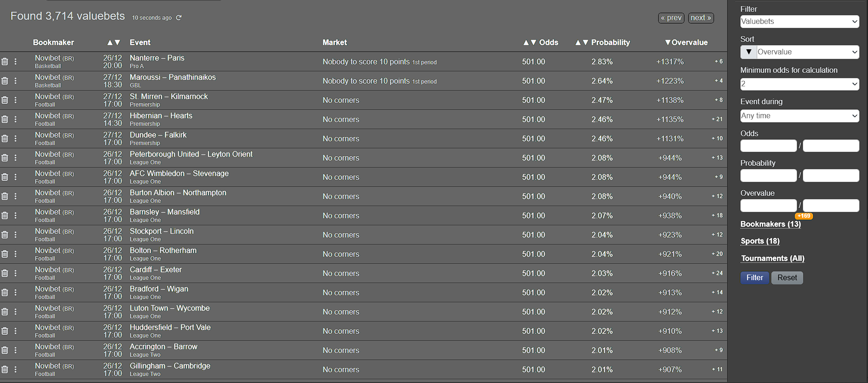Delete the Maroussi – Panathinaikos valuebet
The height and width of the screenshot is (383, 868).
click(5, 80)
